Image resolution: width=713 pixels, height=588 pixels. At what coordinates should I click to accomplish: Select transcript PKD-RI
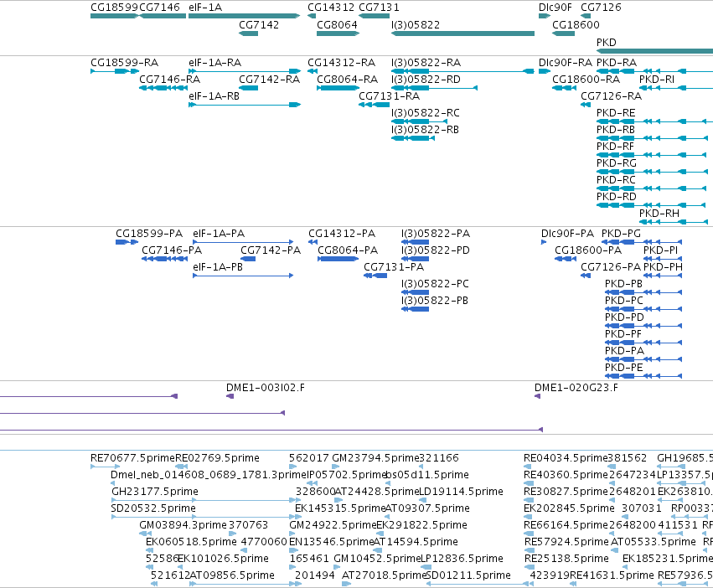657,80
